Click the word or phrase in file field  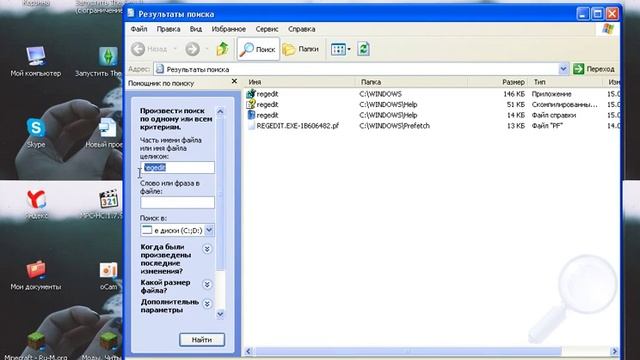[x=177, y=202]
